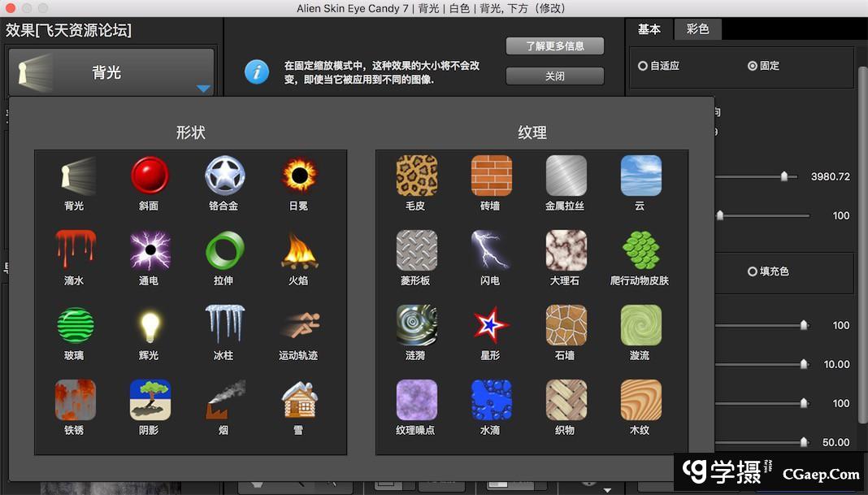Viewport: 868px width, 495px height.
Task: Click the slider handle showing 3980.72
Action: tap(784, 176)
